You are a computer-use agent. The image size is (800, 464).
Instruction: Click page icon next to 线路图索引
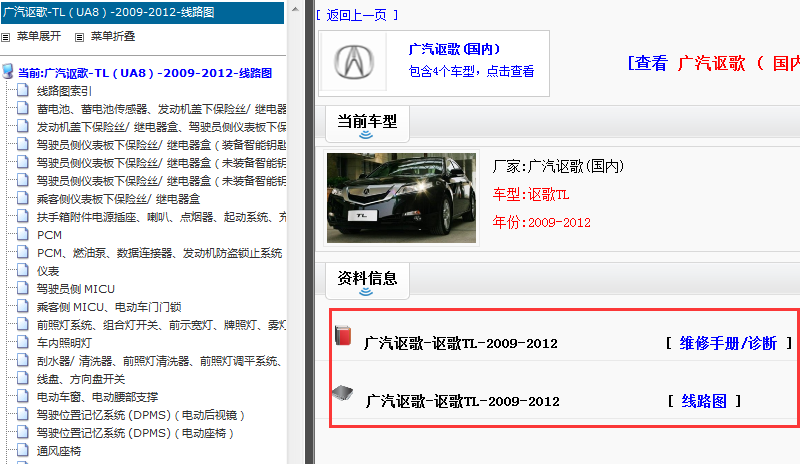point(22,90)
